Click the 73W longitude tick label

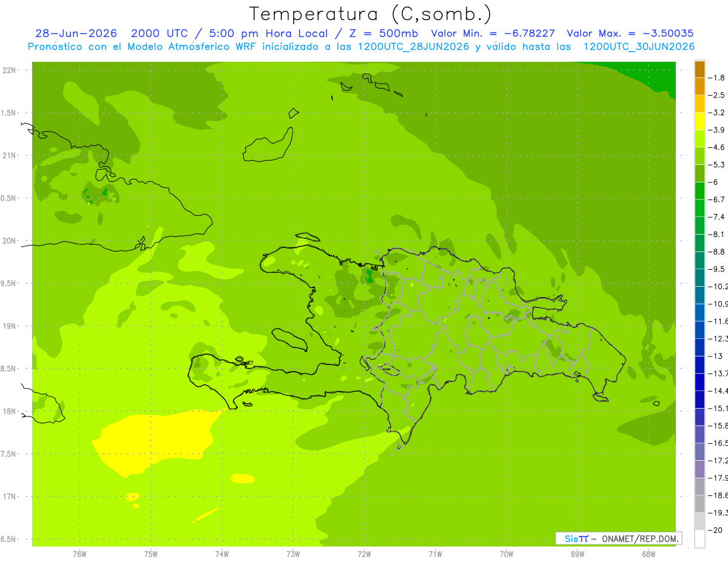293,554
